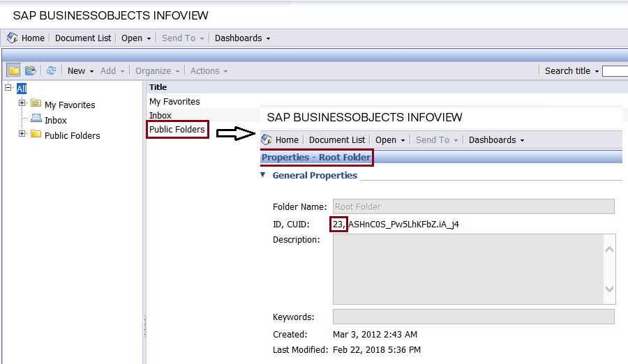Select My Favorites in the folder tree
The width and height of the screenshot is (628, 364).
click(x=70, y=105)
